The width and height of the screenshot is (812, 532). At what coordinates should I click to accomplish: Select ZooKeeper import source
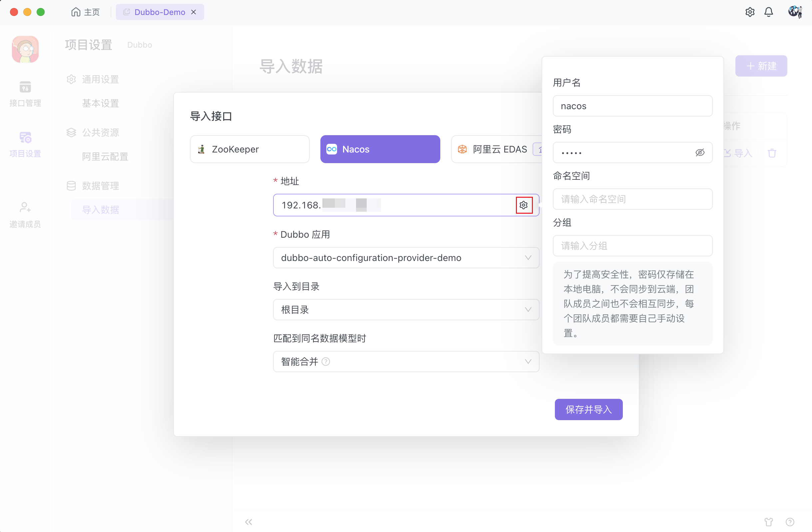pos(249,149)
